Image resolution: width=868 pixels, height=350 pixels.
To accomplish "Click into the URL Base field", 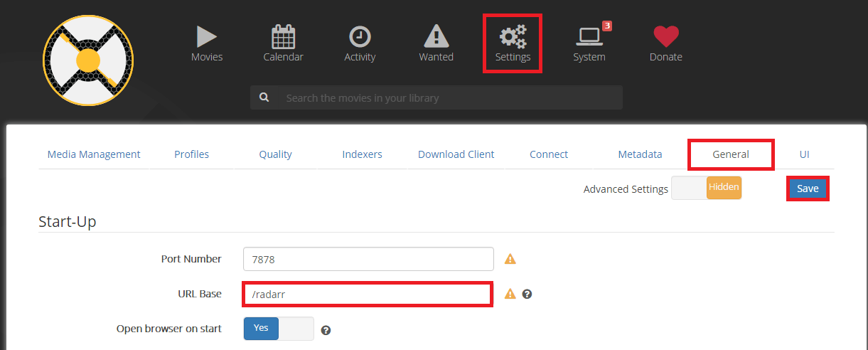I will (x=368, y=294).
